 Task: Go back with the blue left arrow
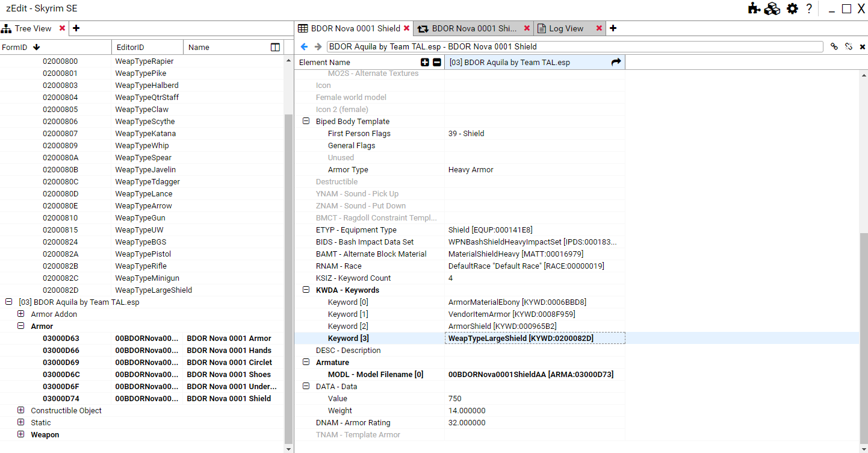point(304,46)
